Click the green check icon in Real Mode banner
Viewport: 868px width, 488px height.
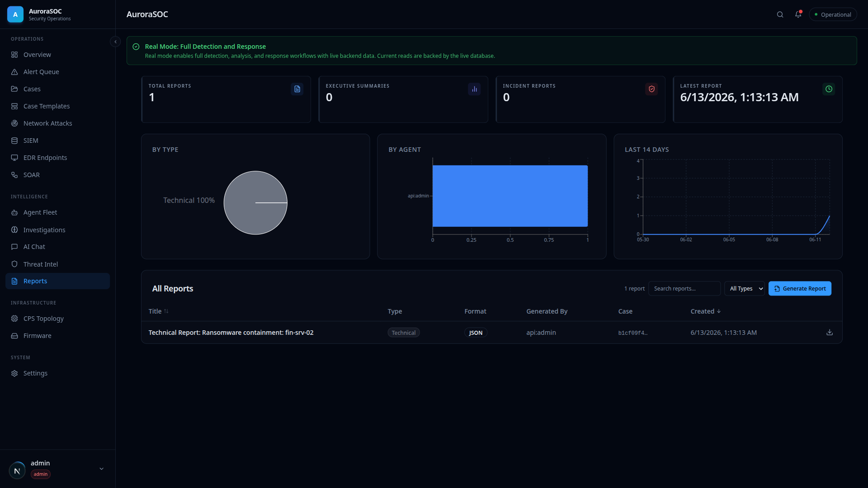pos(136,47)
